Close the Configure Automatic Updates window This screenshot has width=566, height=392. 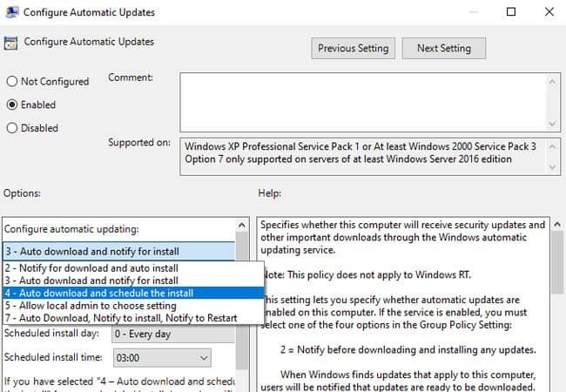549,12
